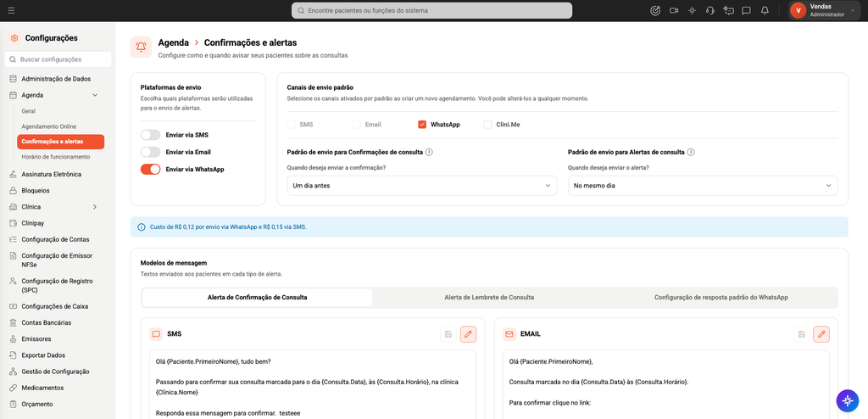Screen dimensions: 868x419
Task: Open Gestão de Configuração
Action: pyautogui.click(x=55, y=372)
